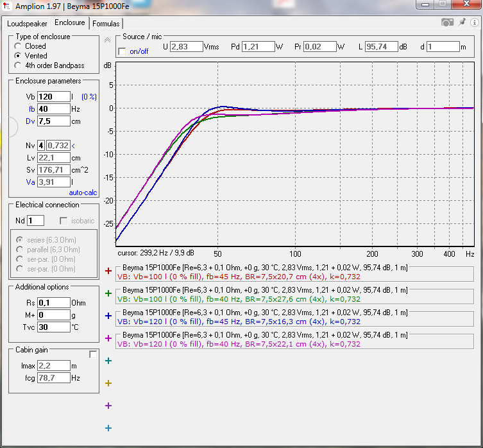Collapse the source panel with double chevron

(107, 40)
